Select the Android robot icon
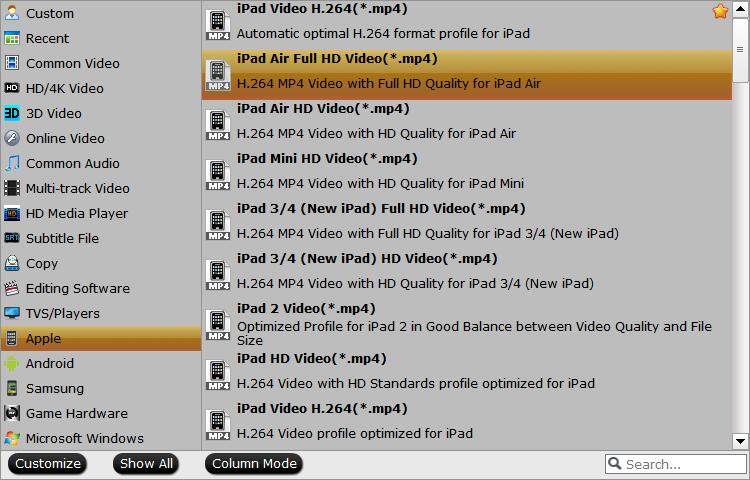 [12, 363]
